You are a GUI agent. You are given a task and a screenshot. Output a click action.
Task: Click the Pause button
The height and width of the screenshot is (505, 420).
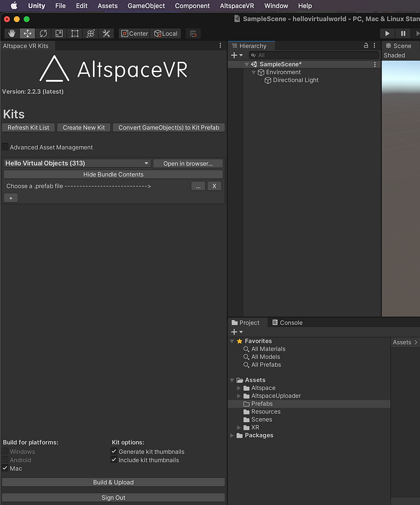click(x=403, y=34)
